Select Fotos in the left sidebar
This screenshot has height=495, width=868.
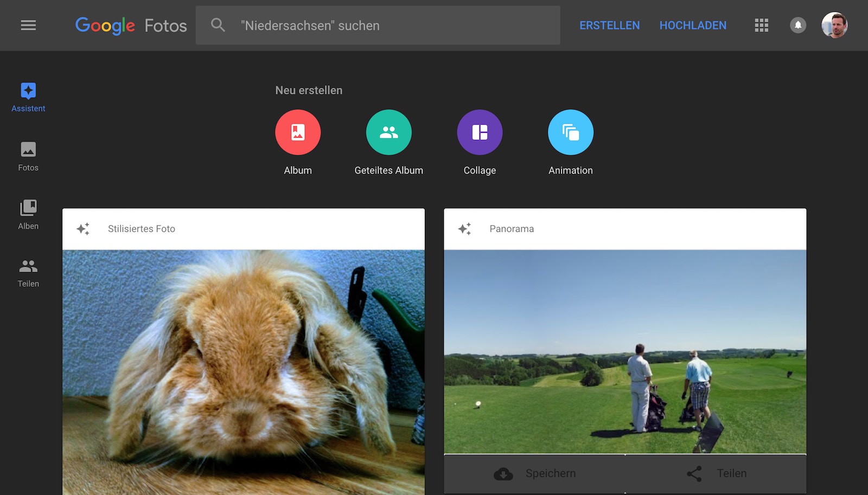click(x=28, y=156)
